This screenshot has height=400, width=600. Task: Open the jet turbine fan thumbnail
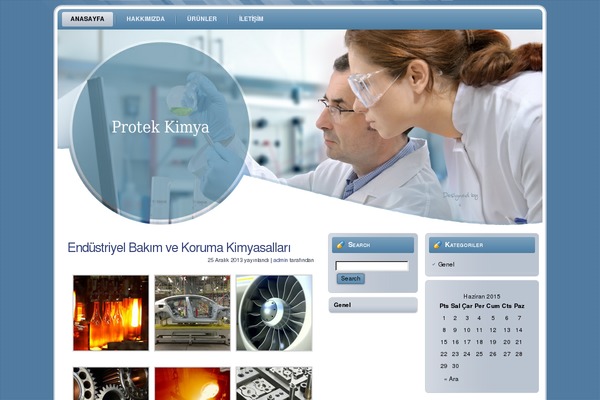(274, 313)
